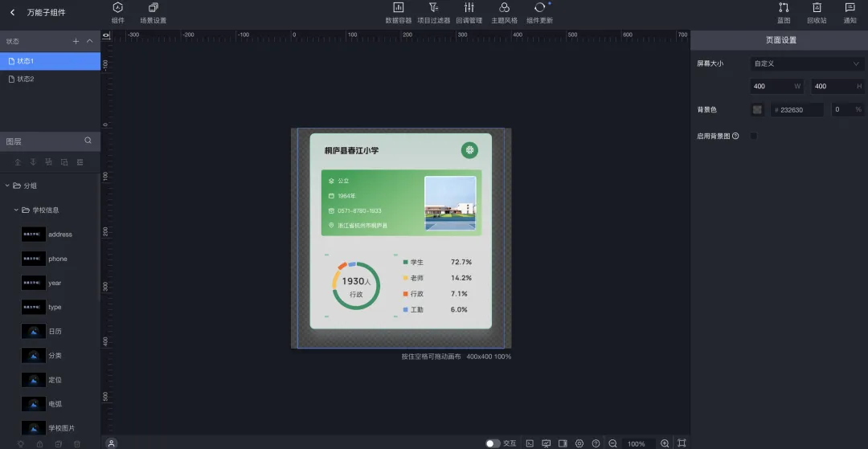
Task: Open the console terminal icon
Action: pos(530,443)
